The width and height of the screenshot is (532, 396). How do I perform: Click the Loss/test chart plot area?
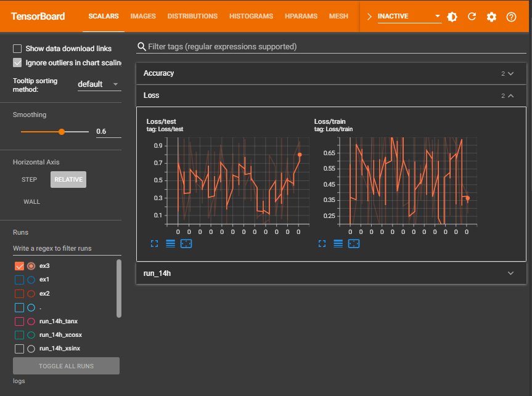click(238, 180)
